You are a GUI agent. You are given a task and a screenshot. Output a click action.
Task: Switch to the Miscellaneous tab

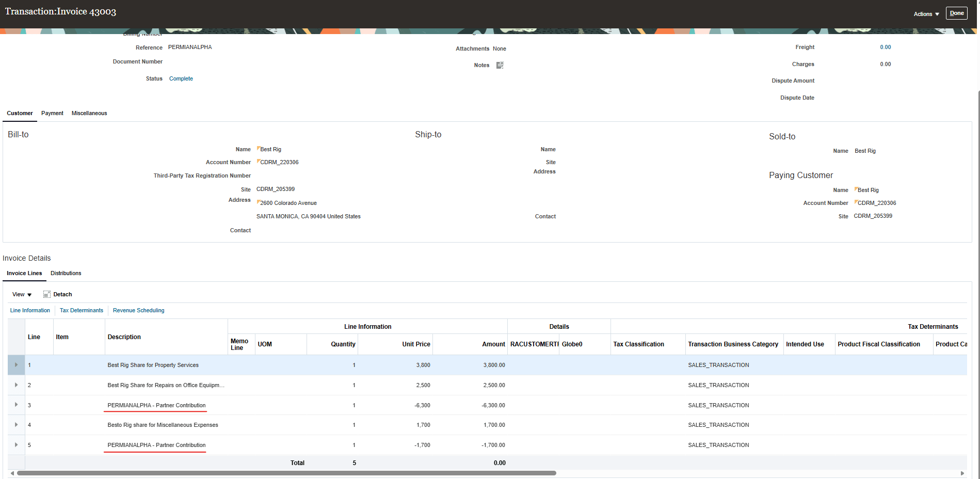coord(89,113)
